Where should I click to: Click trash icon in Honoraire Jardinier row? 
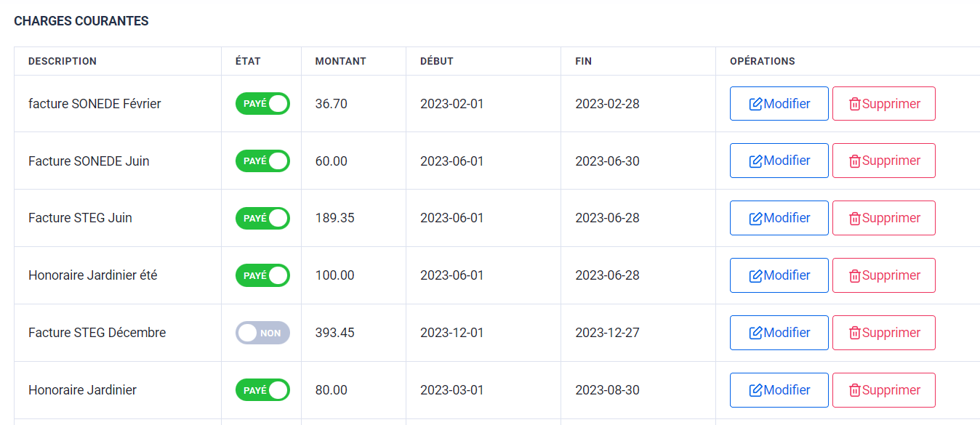(x=855, y=391)
